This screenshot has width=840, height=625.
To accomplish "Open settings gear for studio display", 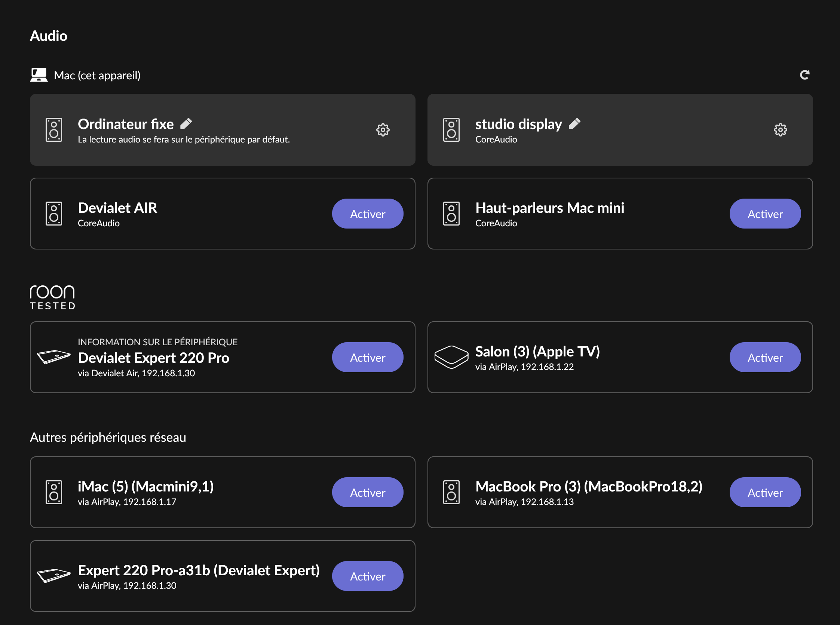I will 780,130.
